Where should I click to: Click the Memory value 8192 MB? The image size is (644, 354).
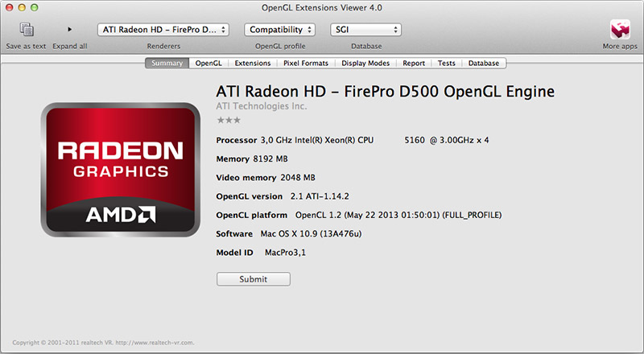270,159
